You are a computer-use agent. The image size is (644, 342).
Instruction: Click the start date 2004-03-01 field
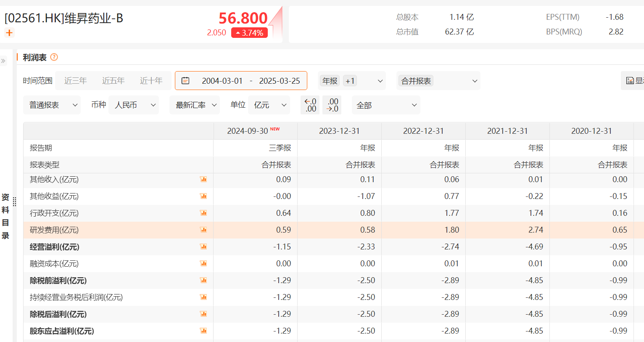pyautogui.click(x=222, y=81)
